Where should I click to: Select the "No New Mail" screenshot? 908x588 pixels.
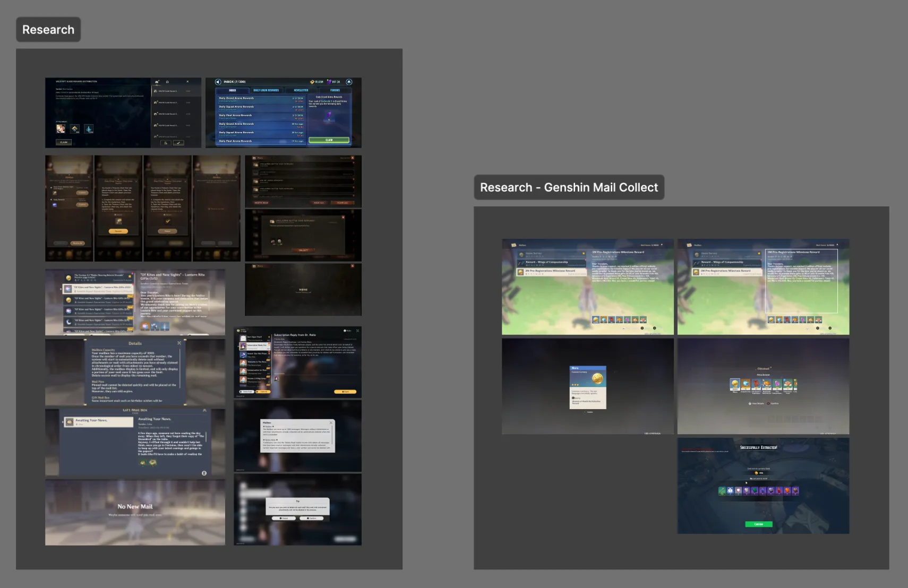pyautogui.click(x=135, y=512)
